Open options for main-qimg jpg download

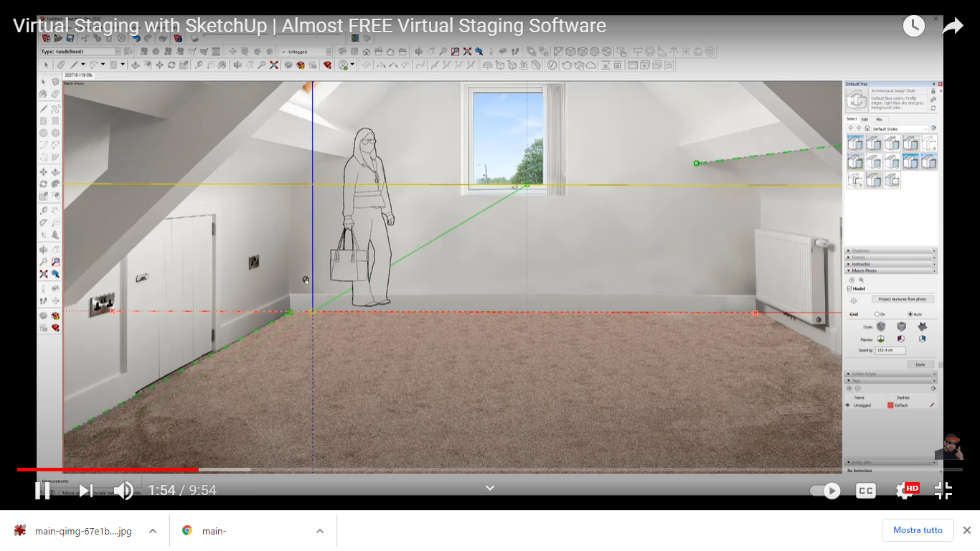pyautogui.click(x=153, y=531)
